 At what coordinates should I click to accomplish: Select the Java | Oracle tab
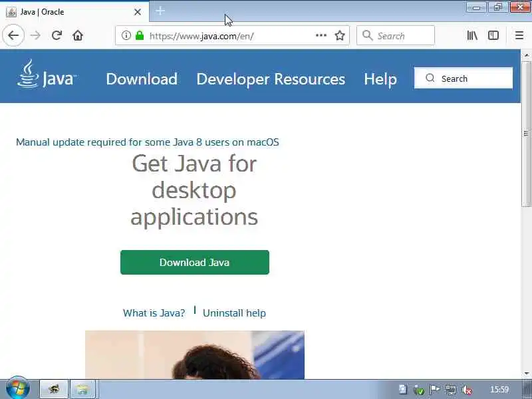click(74, 11)
